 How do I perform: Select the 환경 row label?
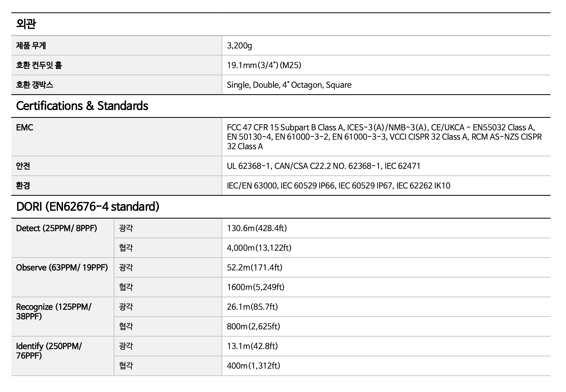tap(23, 186)
